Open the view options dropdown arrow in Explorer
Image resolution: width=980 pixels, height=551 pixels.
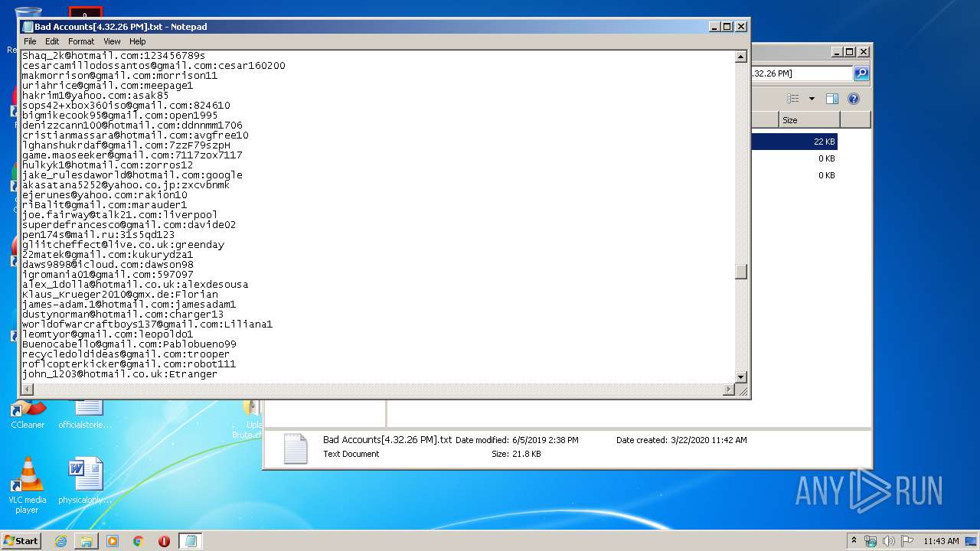click(x=812, y=99)
